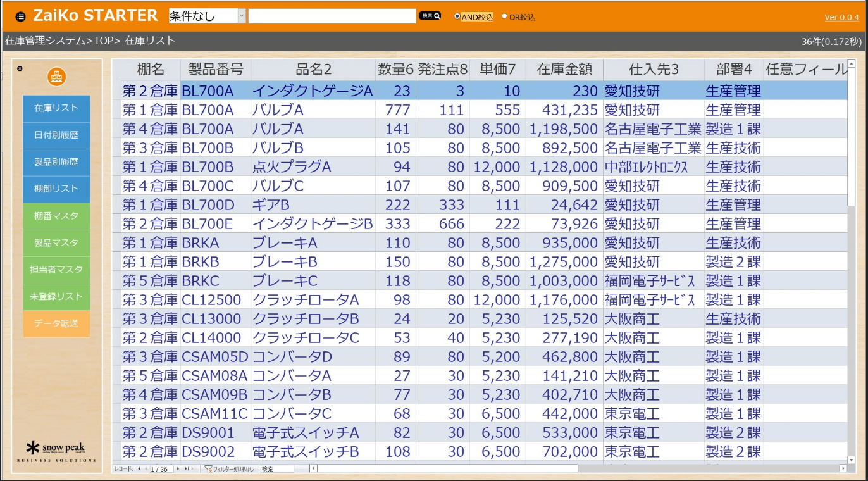Open the 担当者マスタ menu item

click(x=56, y=270)
